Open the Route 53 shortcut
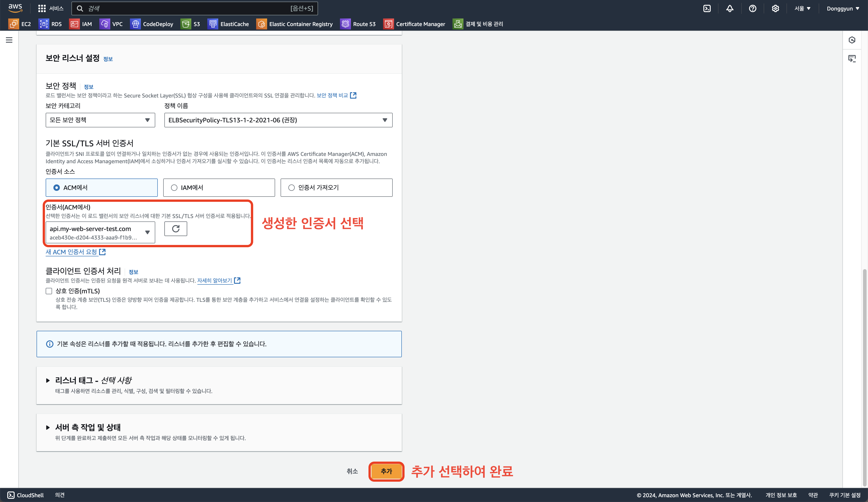Screen dimensions: 868x502 point(358,24)
